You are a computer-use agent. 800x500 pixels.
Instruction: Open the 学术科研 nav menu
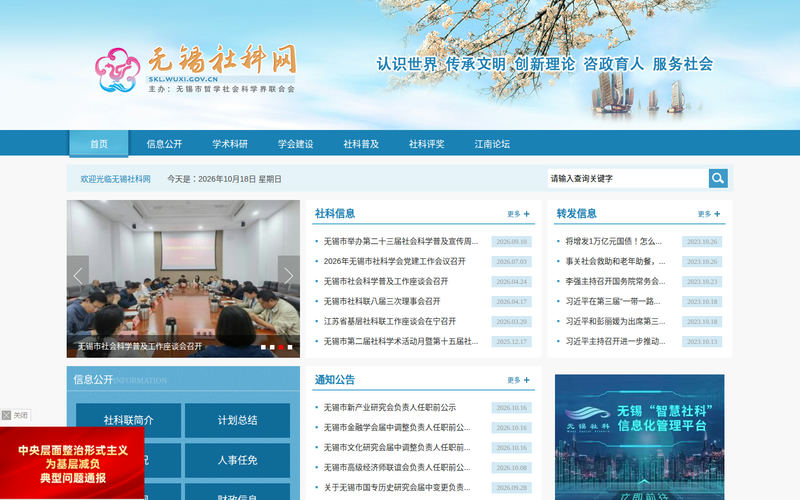click(230, 144)
